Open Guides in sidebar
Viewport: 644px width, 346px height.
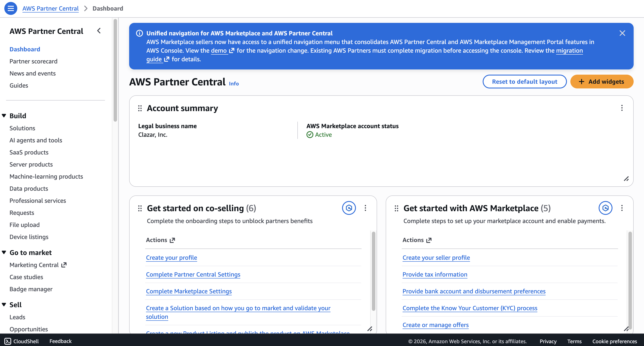click(19, 85)
